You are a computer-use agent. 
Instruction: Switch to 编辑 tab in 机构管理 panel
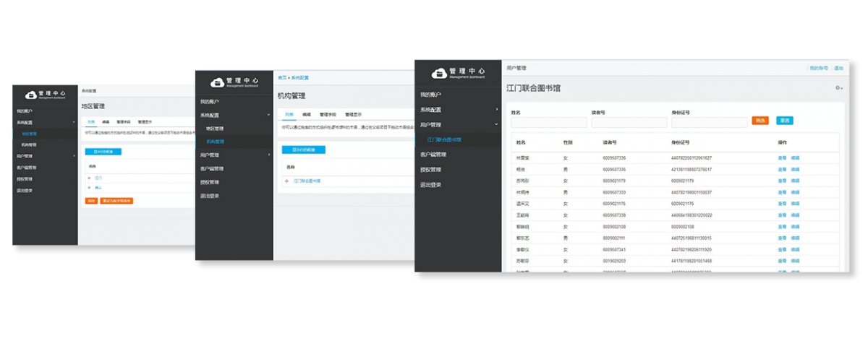tap(307, 114)
